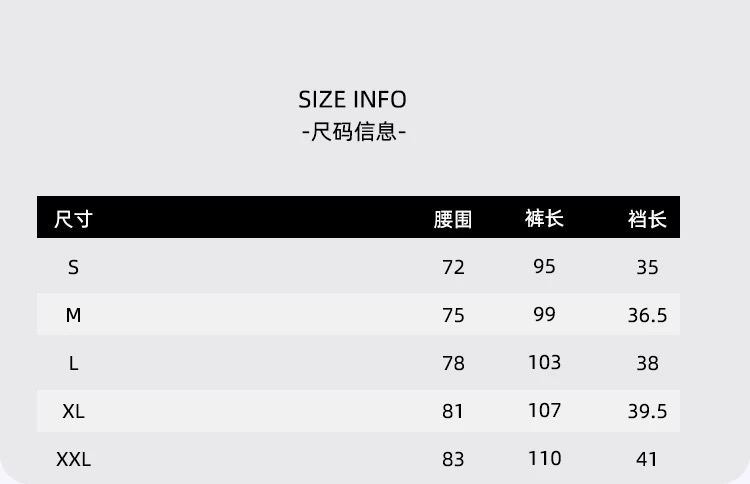This screenshot has height=484, width=750.
Task: Click the L size row label
Action: (73, 363)
